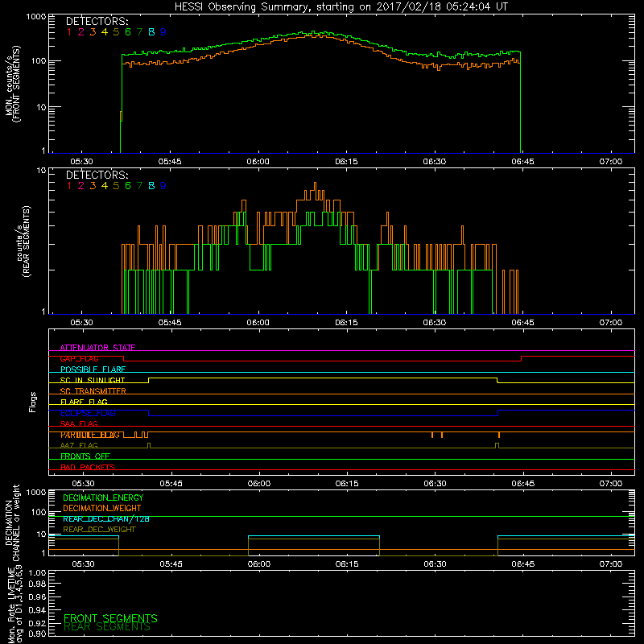
Task: Click the SC_TRANSMITTER flag label
Action: (93, 390)
